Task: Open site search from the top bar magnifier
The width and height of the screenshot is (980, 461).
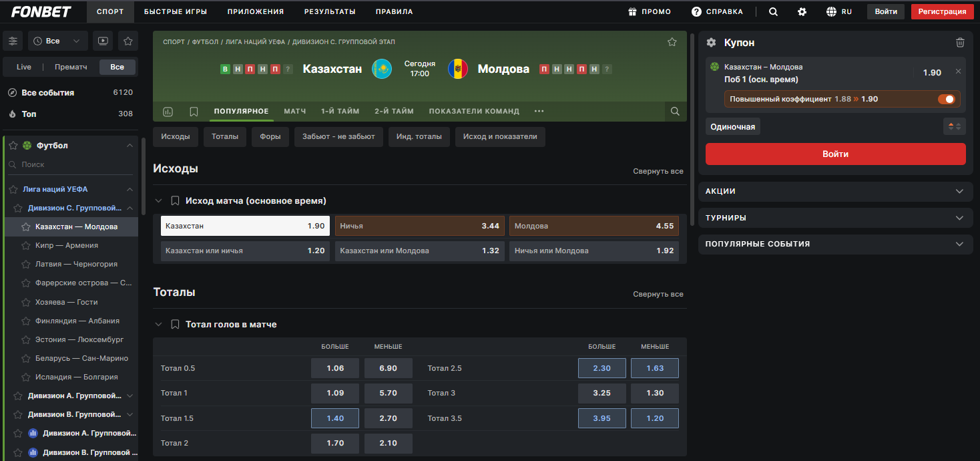Action: [x=773, y=11]
